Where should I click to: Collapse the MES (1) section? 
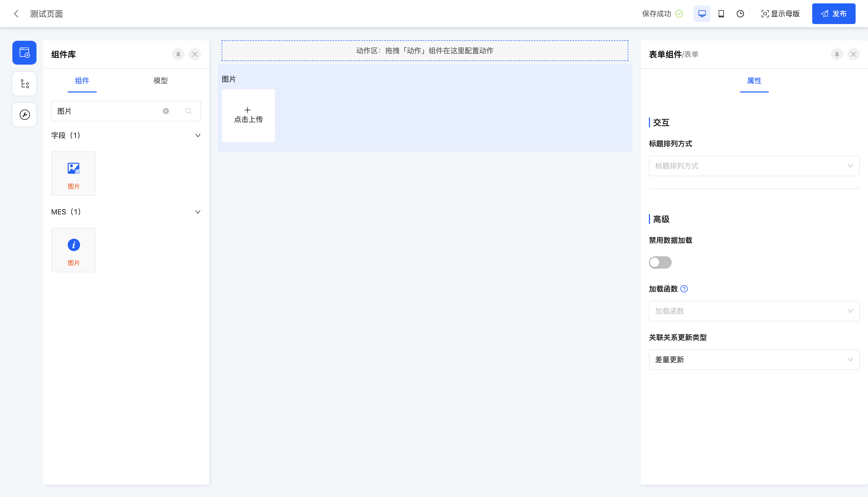coord(197,212)
